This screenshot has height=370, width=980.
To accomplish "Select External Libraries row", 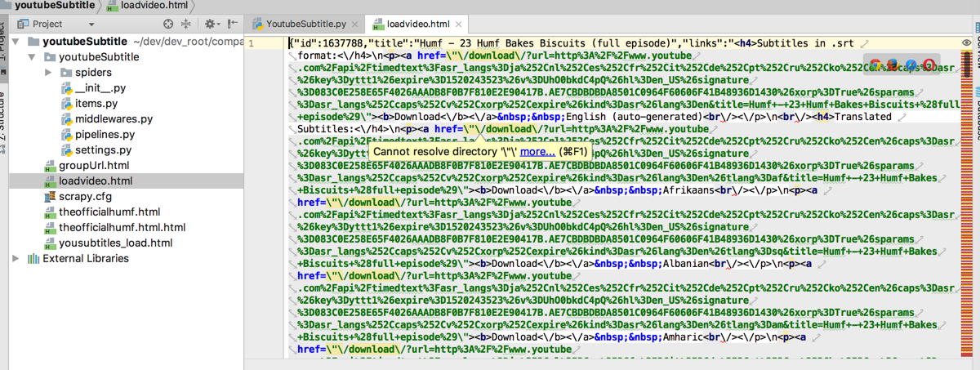I will pyautogui.click(x=127, y=259).
